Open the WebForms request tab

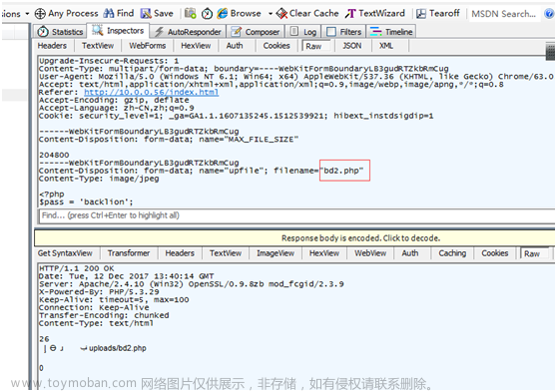click(x=148, y=46)
